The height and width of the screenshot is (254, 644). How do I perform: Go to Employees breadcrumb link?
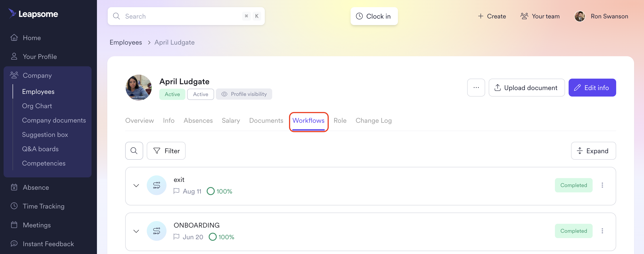(125, 42)
